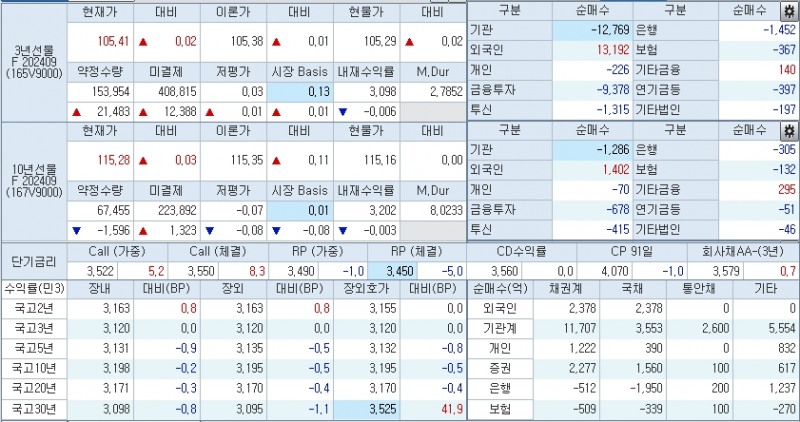Click highlighted RP (체결) value 3,450

[386, 270]
